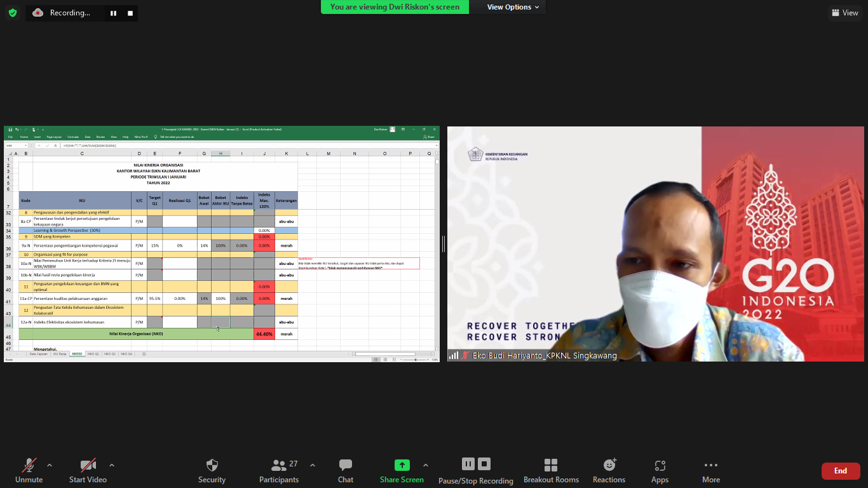Image resolution: width=868 pixels, height=488 pixels.
Task: Open the View Options dropdown
Action: coord(513,7)
